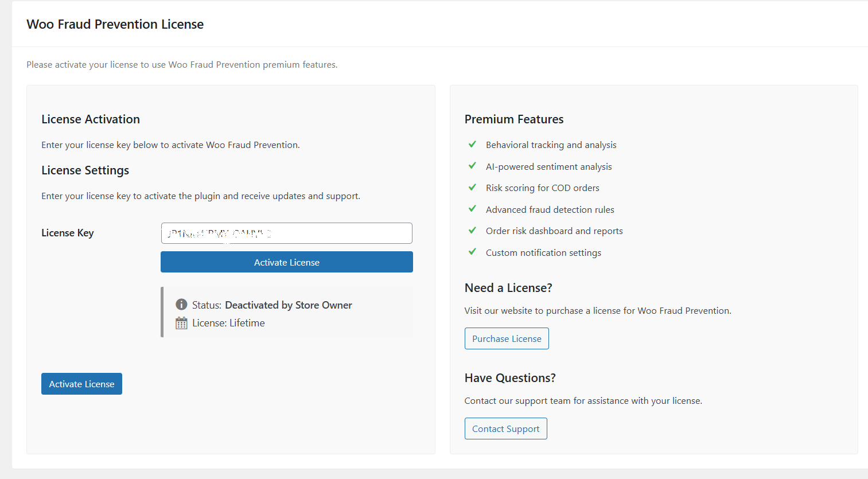
Task: Click the checkmark next to Order risk dashboard
Action: 472,230
